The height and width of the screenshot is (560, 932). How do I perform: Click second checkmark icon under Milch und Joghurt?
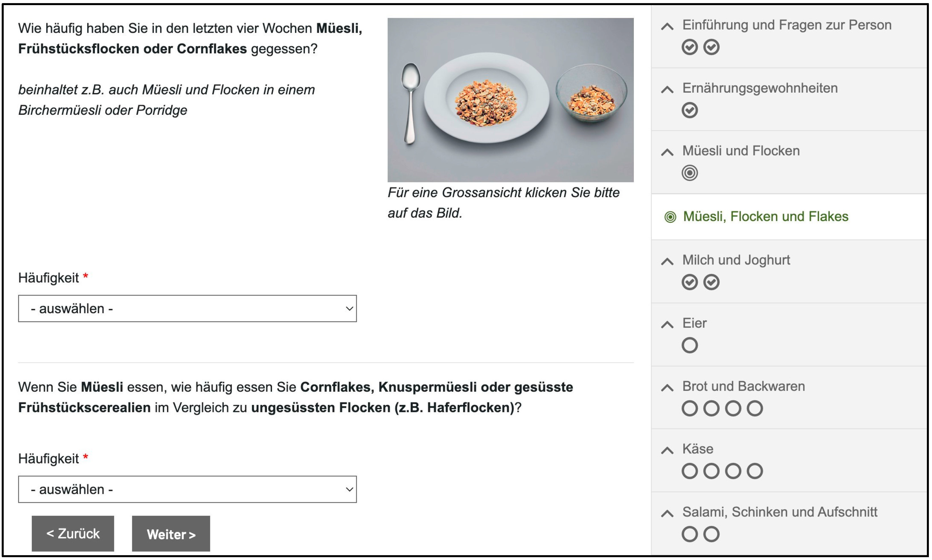711,282
